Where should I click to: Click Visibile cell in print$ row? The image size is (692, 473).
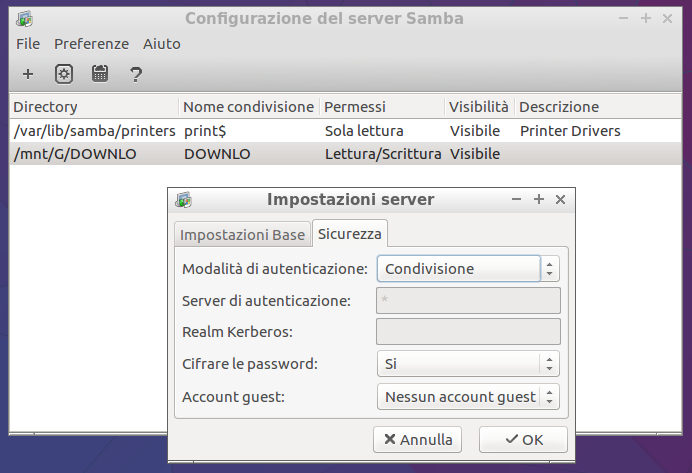pyautogui.click(x=475, y=131)
